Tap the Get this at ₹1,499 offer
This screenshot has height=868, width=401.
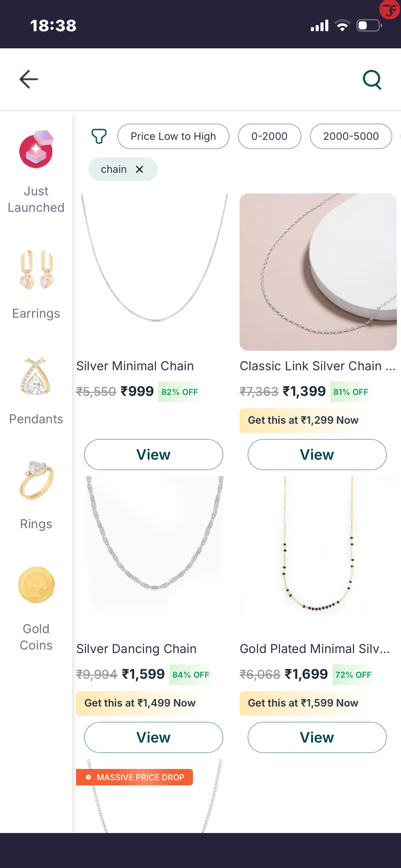pos(140,703)
